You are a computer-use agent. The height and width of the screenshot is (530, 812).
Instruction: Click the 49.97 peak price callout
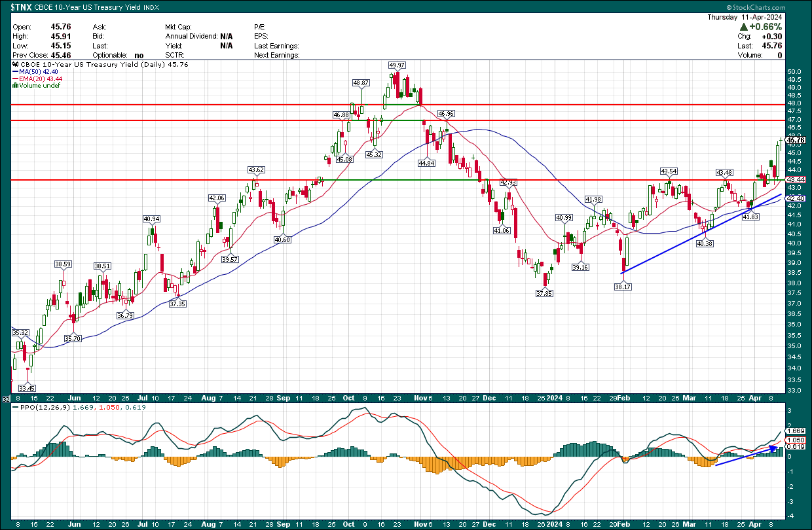[396, 65]
